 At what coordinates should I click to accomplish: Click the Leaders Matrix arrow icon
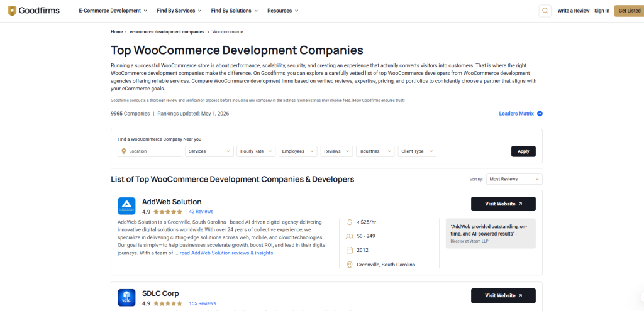coord(540,114)
